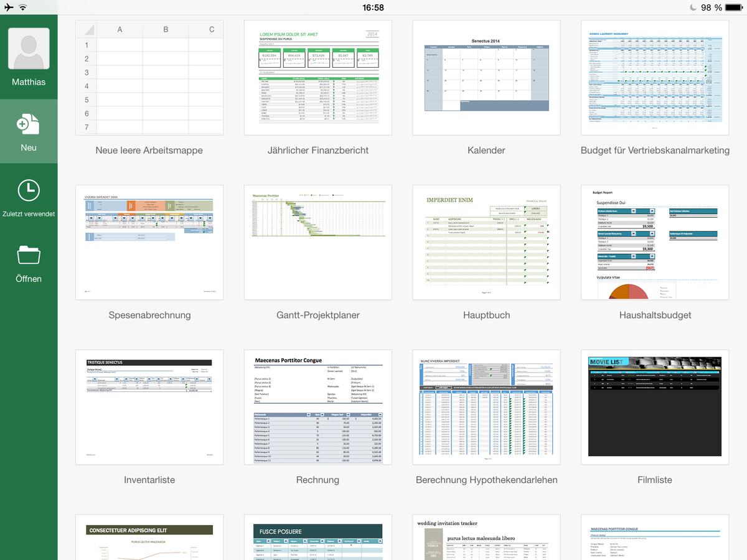Tap the Matthias profile avatar
The width and height of the screenshot is (747, 560).
click(x=29, y=49)
